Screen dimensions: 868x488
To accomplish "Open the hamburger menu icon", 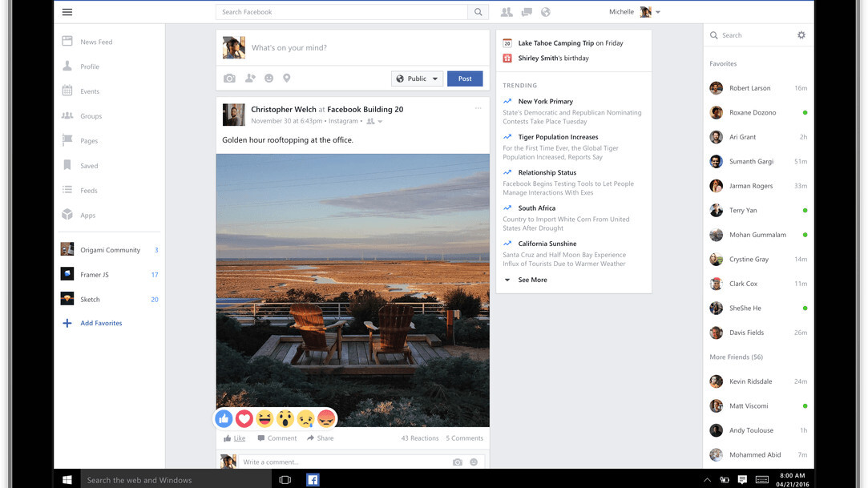I will [x=67, y=12].
